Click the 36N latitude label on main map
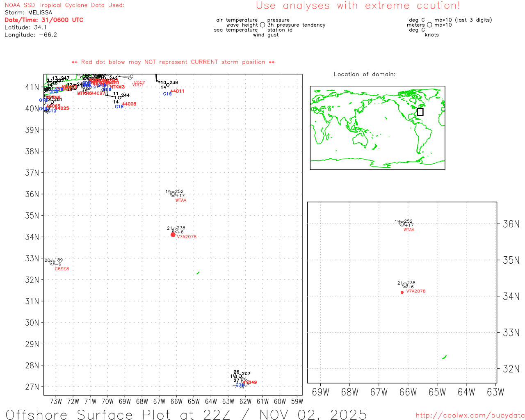The width and height of the screenshot is (525, 420). pyautogui.click(x=32, y=194)
